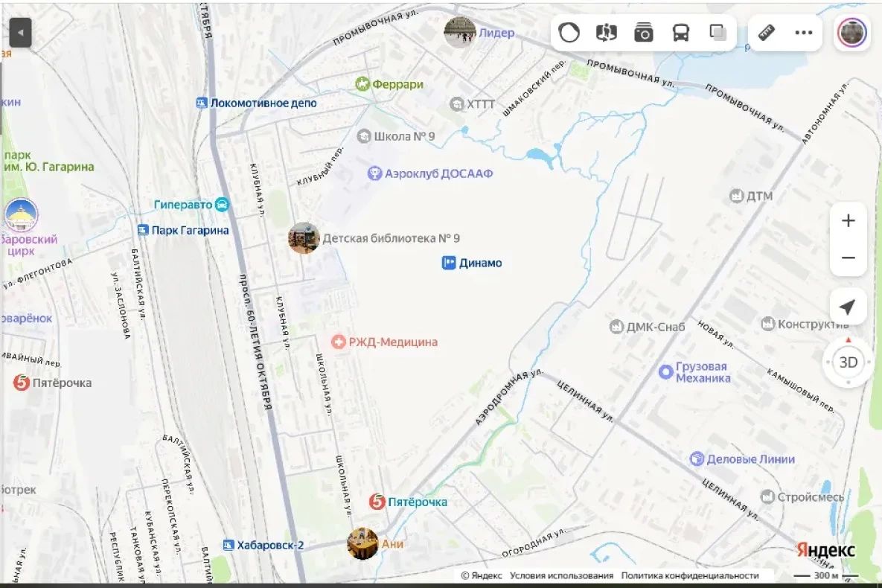Toggle the 3D map tilt view
Screen dimensions: 882x588
coord(848,362)
